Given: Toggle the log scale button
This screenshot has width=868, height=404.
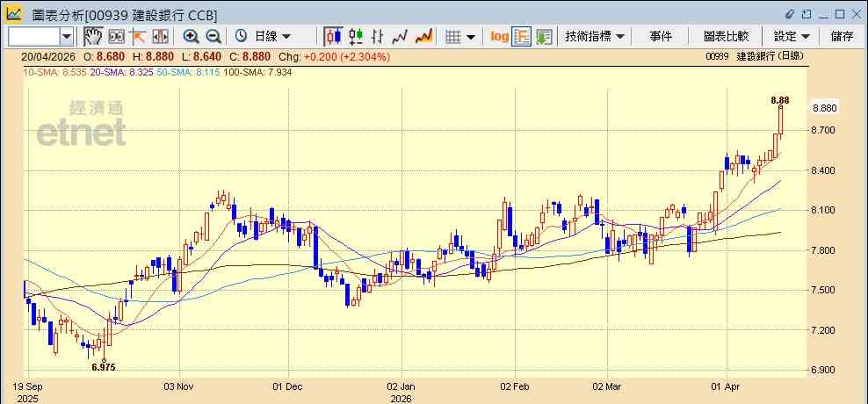Looking at the screenshot, I should coord(499,37).
